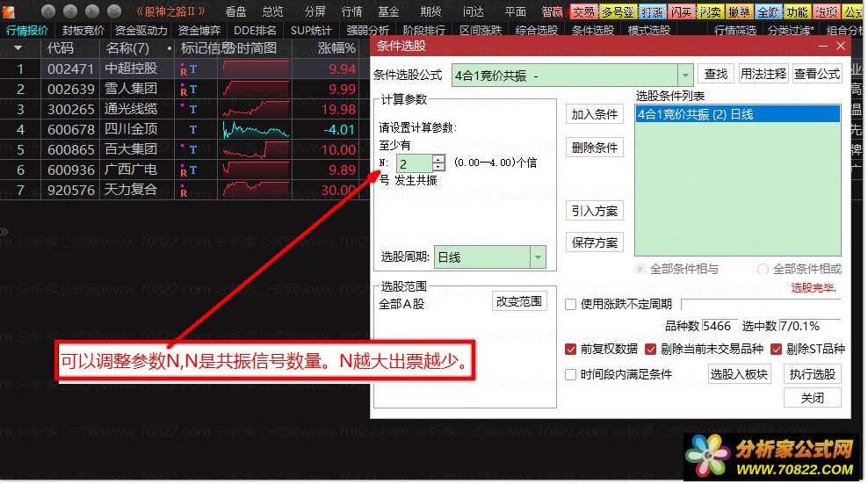Select 4合1竞价共振 (2) 日线 condition
This screenshot has height=484, width=868.
click(738, 114)
